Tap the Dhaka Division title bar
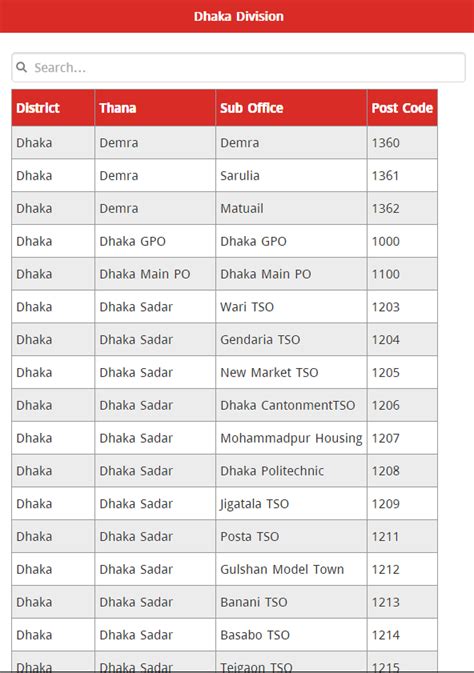 pos(237,16)
